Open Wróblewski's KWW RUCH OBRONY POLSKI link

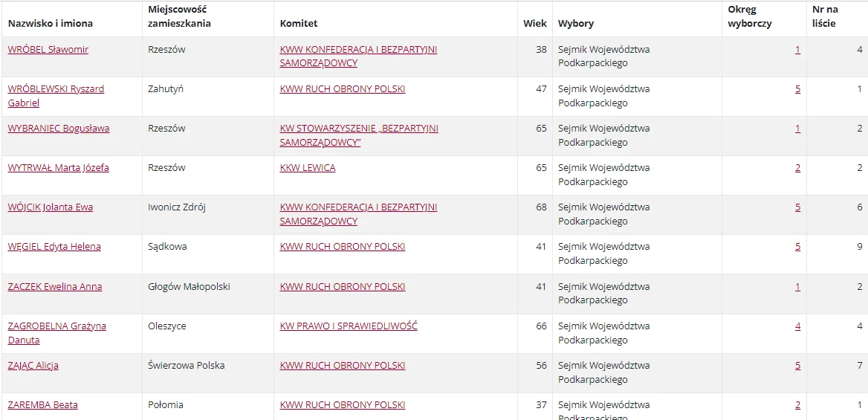343,89
